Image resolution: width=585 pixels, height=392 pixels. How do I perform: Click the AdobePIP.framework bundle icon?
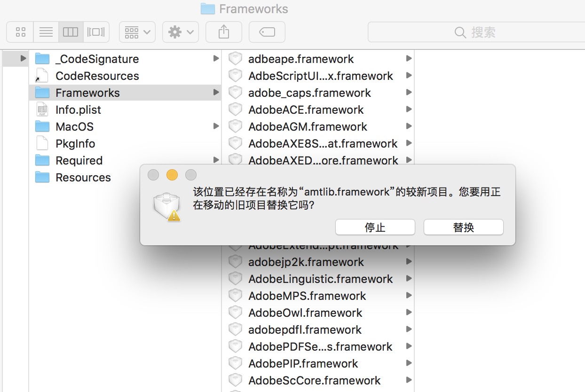pyautogui.click(x=235, y=363)
